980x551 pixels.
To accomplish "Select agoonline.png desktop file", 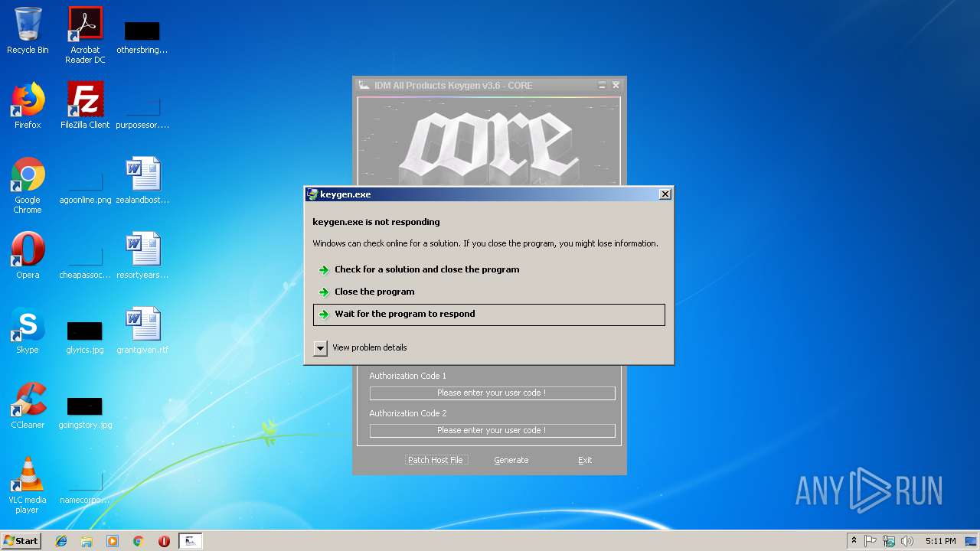I will [85, 185].
